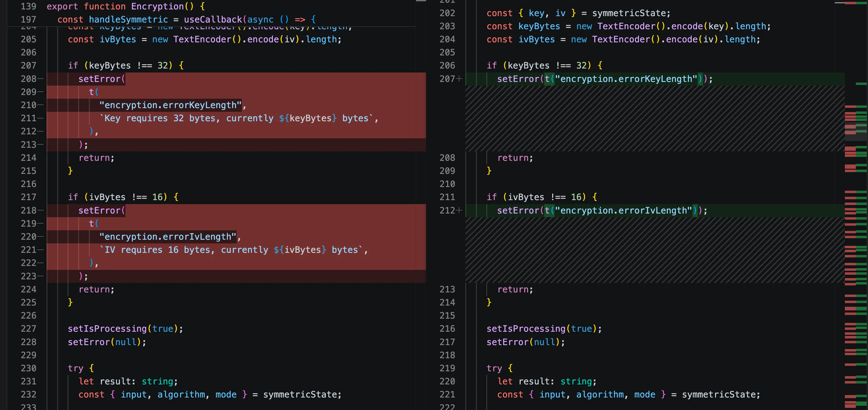Click added line setError(t("encryption.errorKeyLength"))
The width and height of the screenshot is (868, 410).
pos(605,79)
